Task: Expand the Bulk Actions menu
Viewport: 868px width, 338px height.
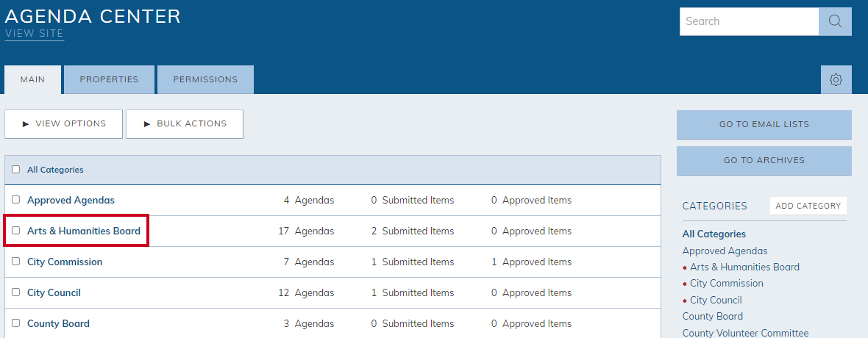Action: [x=185, y=124]
